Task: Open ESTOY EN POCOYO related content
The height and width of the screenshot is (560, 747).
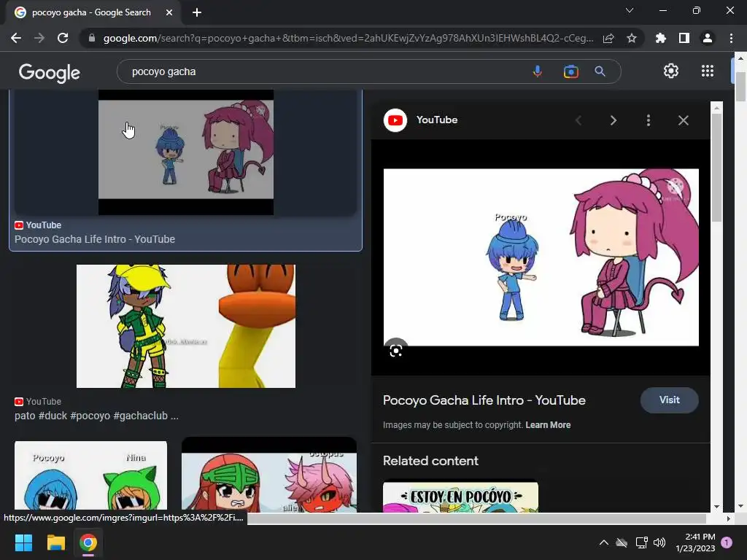Action: coord(461,496)
